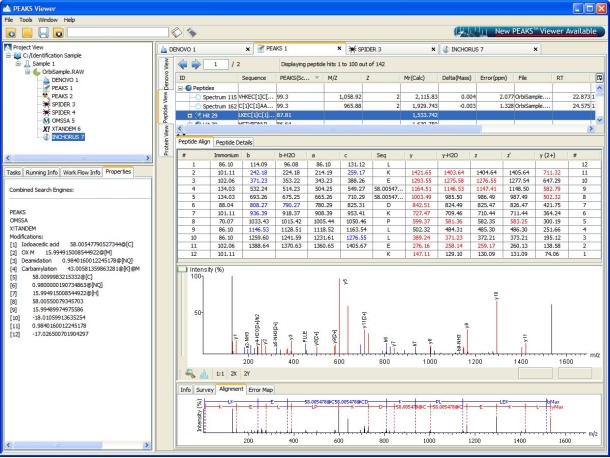Screen dimensions: 610x458
Task: Click the save floppy disk icon
Action: (43, 33)
